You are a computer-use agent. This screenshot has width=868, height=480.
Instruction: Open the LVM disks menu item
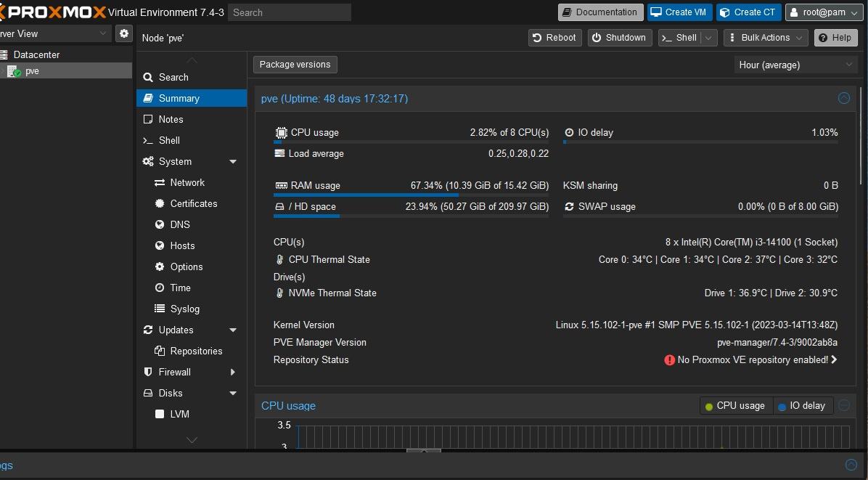point(192,414)
